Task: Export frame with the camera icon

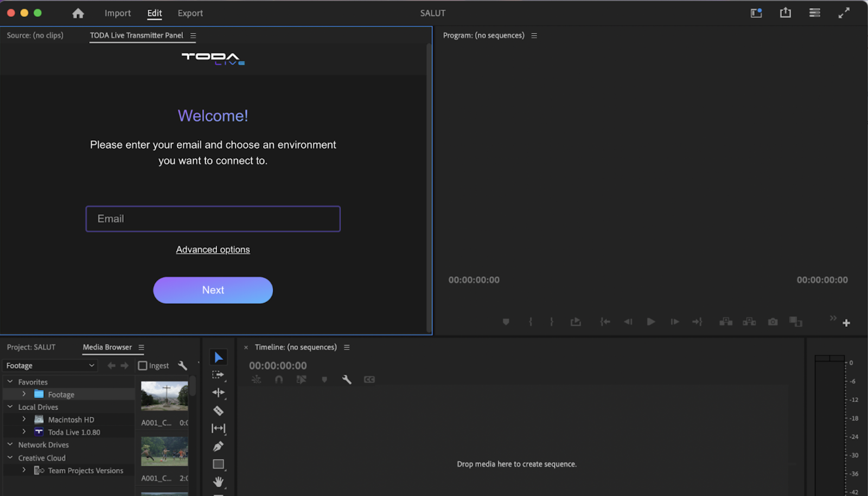Action: pos(773,322)
